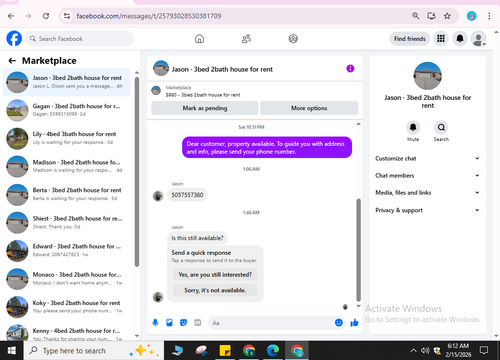Open Sticky Notes from taskbar

point(225,350)
